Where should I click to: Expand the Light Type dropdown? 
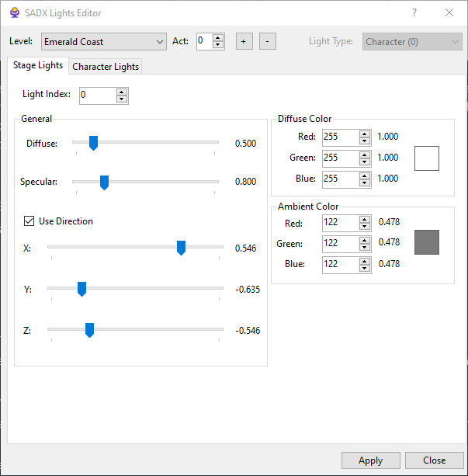pyautogui.click(x=412, y=41)
